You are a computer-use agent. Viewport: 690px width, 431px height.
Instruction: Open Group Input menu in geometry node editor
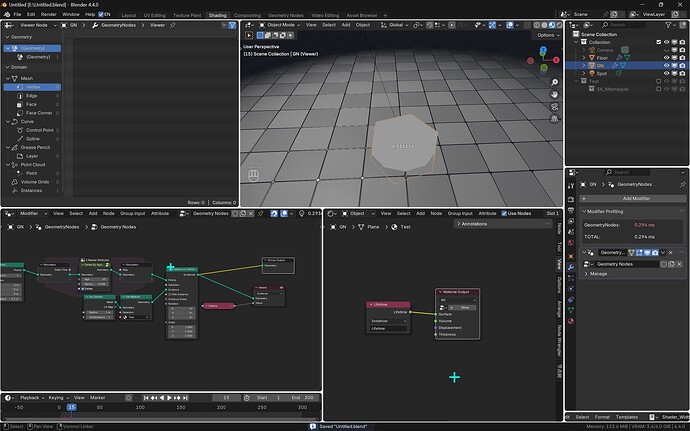click(x=132, y=214)
